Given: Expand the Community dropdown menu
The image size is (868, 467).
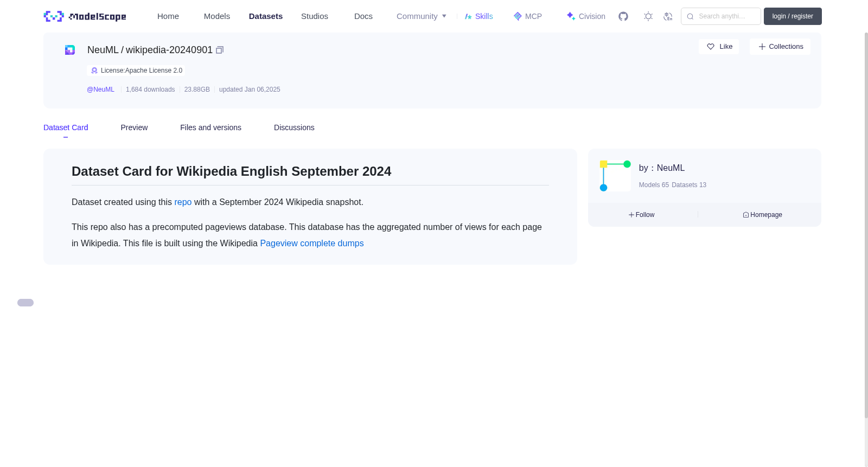Looking at the screenshot, I should pyautogui.click(x=422, y=16).
